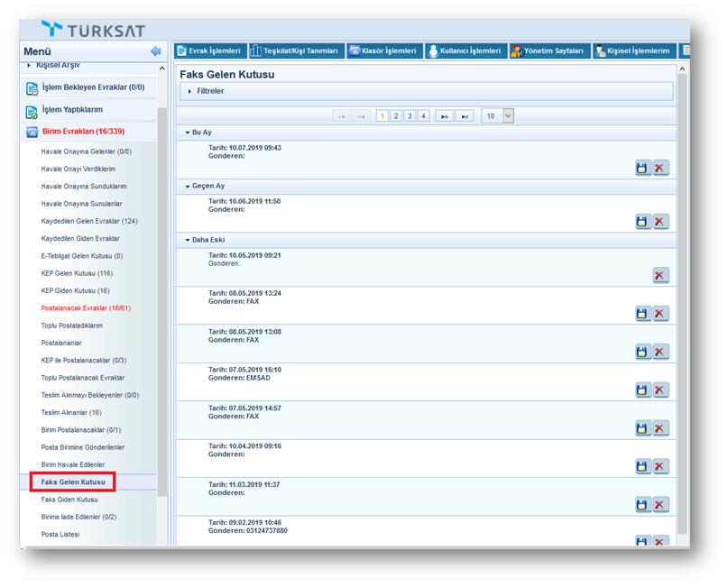Delete the fax dated 11.03.2019 11:37
Viewport: 728px width, 587px height.
point(661,504)
